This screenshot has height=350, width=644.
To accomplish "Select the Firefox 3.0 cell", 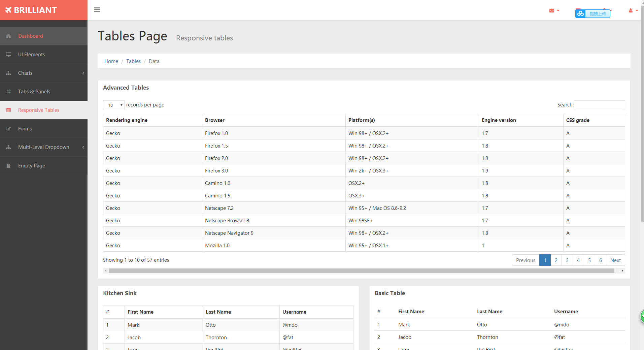I will [x=274, y=171].
